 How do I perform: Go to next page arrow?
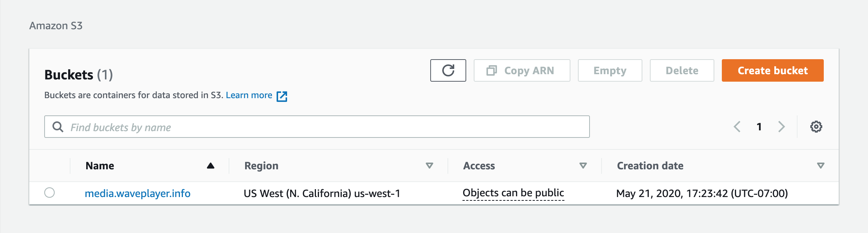point(781,127)
